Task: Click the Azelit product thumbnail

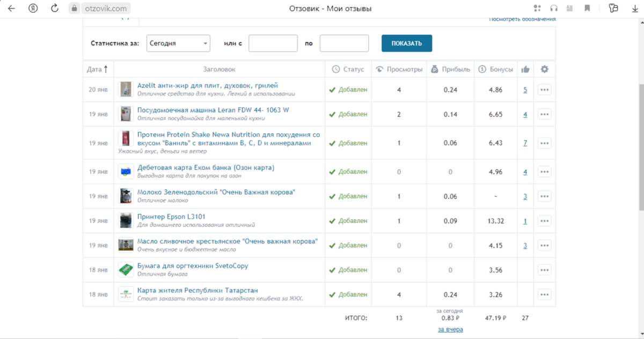Action: (126, 90)
